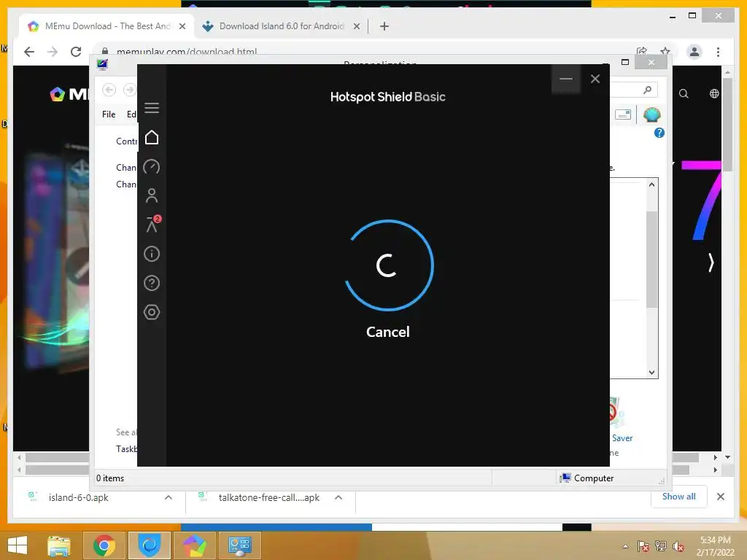Cancel the VPN connection attempt
Viewport: 747px width, 560px height.
click(x=388, y=332)
